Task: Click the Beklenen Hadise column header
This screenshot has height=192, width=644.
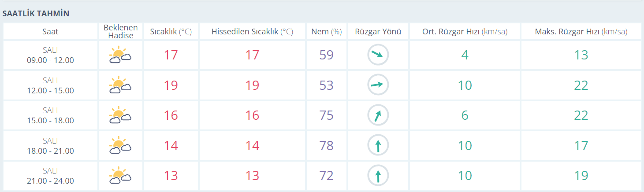Action: point(120,32)
